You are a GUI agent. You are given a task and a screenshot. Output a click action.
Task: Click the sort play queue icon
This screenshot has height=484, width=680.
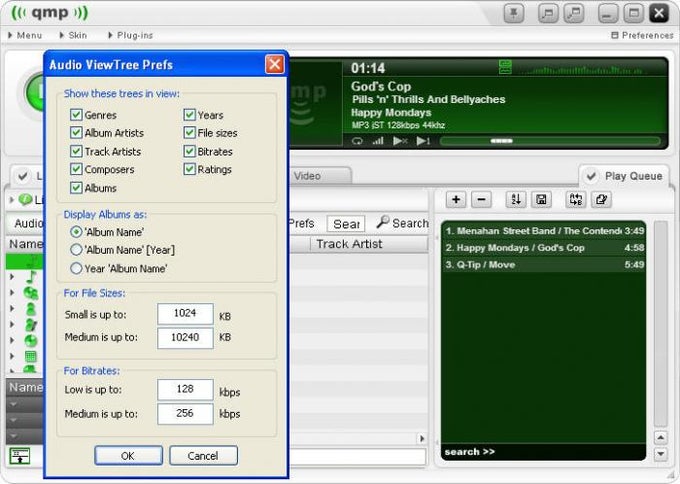[x=516, y=199]
